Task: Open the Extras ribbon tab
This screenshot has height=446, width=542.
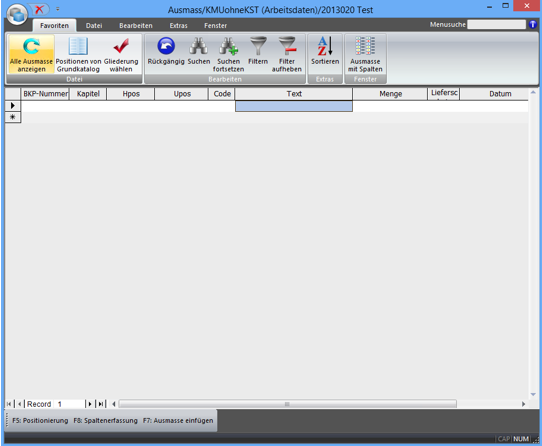Action: click(178, 26)
